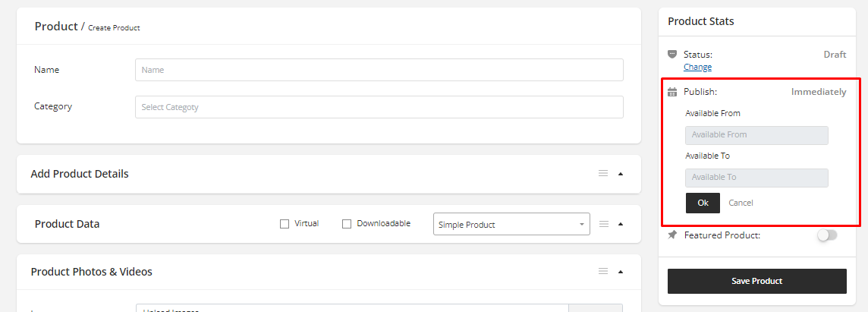Cancel the publish schedule editing

coord(741,203)
